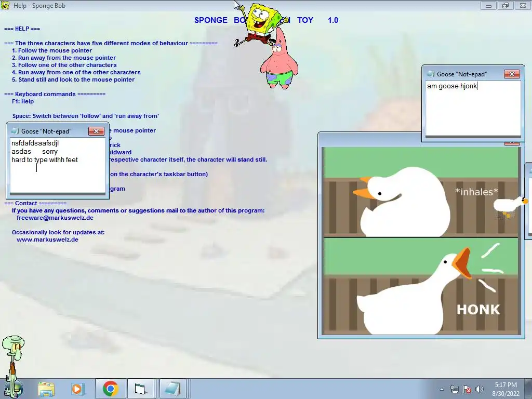Open Windows Explorer from the taskbar
This screenshot has height=399, width=532.
46,389
